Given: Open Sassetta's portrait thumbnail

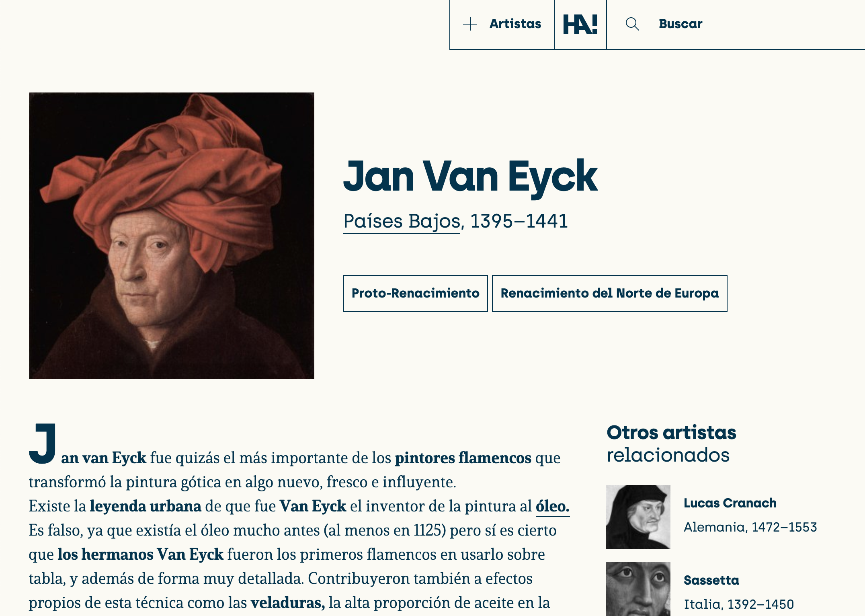Looking at the screenshot, I should 638,589.
